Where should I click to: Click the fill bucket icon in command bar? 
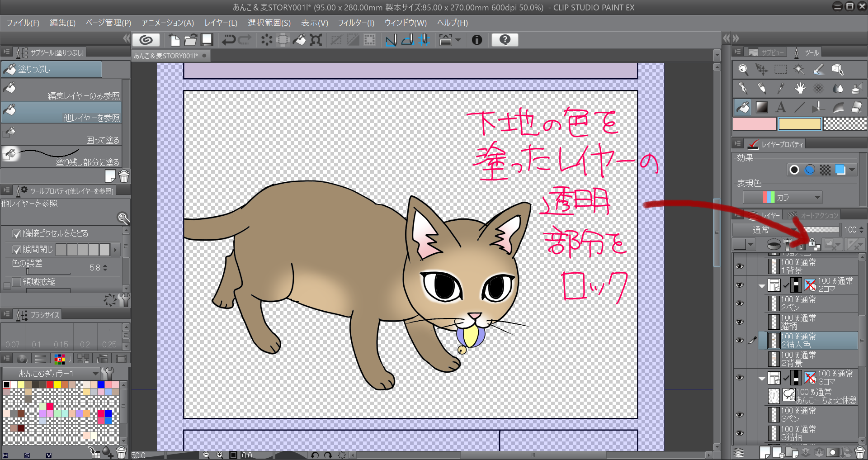pyautogui.click(x=299, y=40)
